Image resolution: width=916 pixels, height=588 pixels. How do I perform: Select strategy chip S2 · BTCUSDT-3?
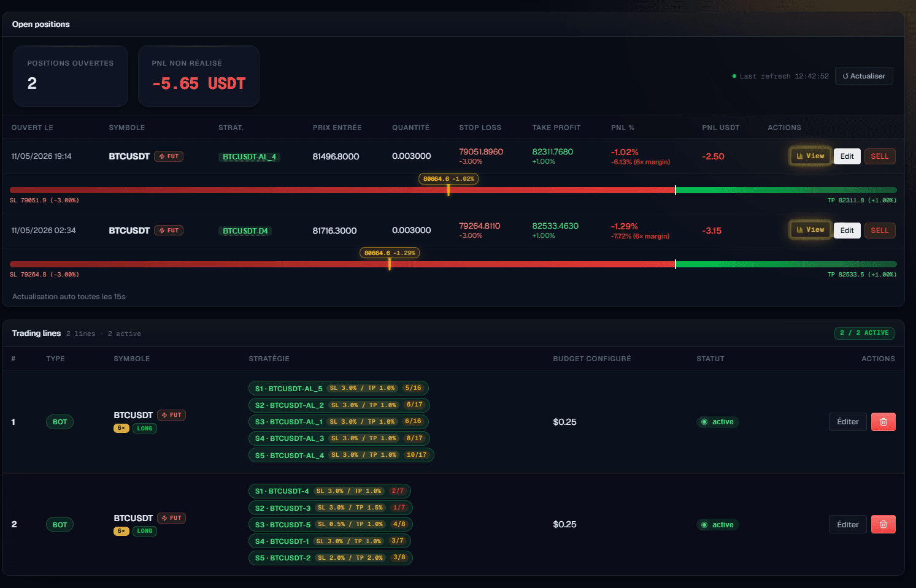tap(331, 508)
